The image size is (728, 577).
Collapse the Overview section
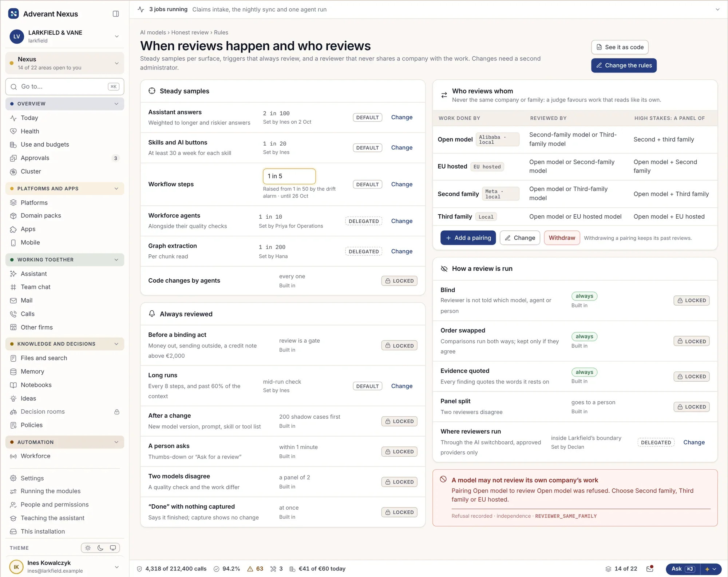click(65, 104)
